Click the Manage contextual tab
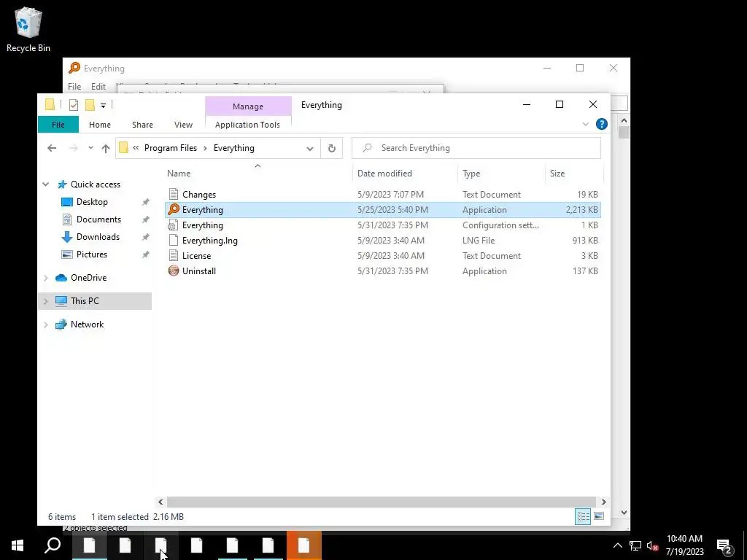 coord(248,106)
